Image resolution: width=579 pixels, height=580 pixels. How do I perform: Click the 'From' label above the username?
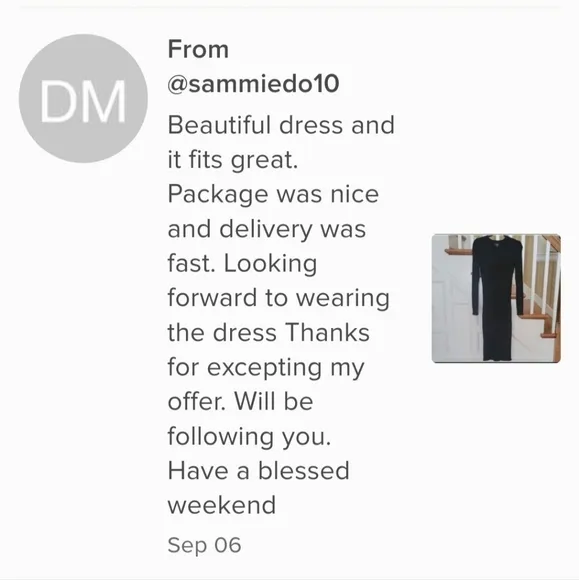coord(198,49)
